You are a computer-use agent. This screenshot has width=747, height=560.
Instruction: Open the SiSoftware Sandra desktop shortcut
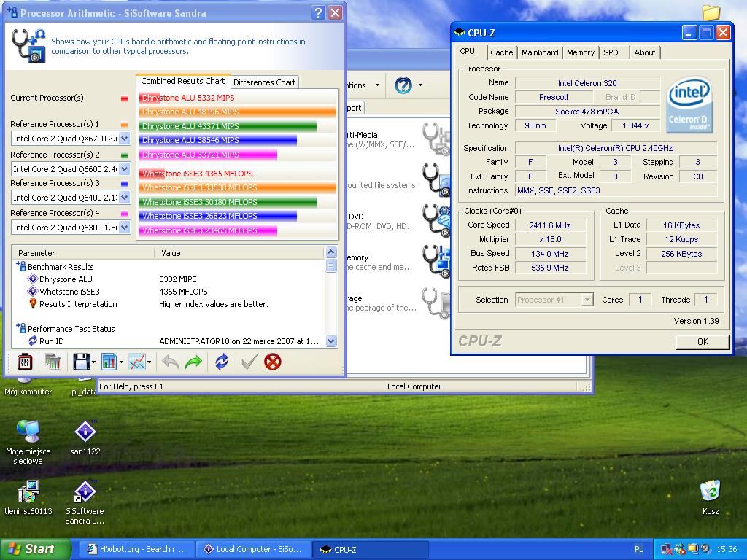[x=85, y=502]
